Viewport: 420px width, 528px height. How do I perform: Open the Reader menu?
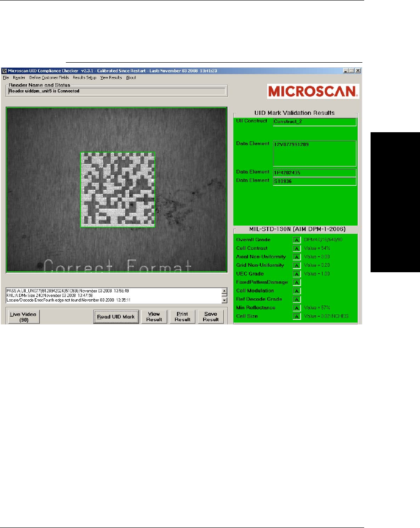click(x=19, y=77)
